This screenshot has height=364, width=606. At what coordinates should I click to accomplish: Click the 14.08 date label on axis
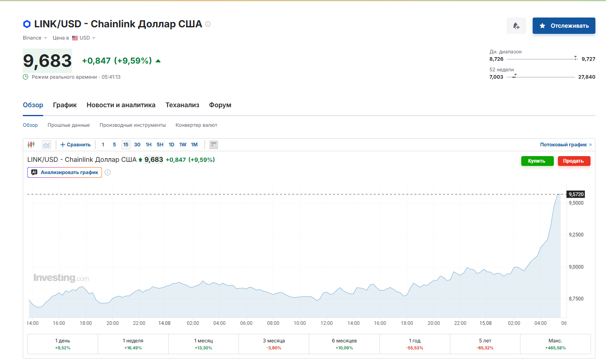[165, 323]
